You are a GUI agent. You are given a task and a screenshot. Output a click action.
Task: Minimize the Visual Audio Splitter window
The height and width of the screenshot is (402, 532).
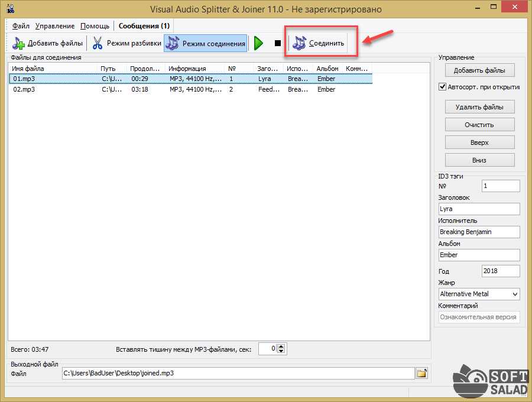[478, 8]
